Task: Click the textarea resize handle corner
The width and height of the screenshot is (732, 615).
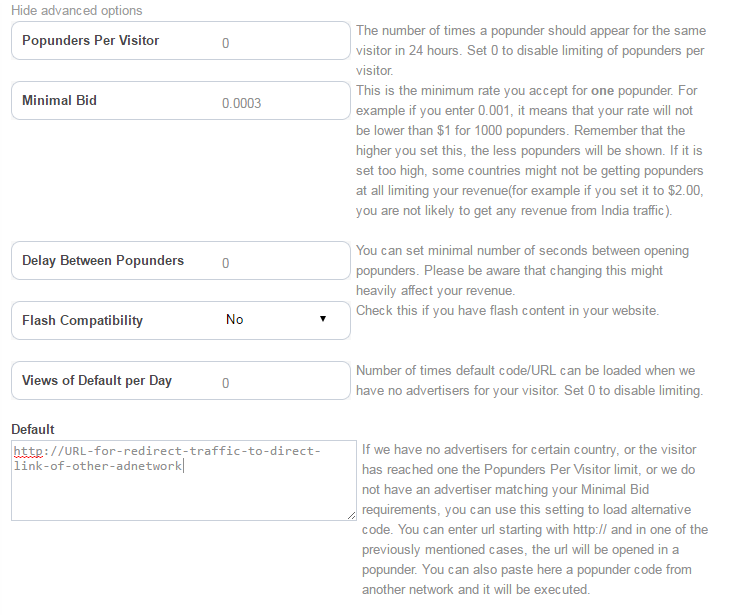Action: pos(352,516)
